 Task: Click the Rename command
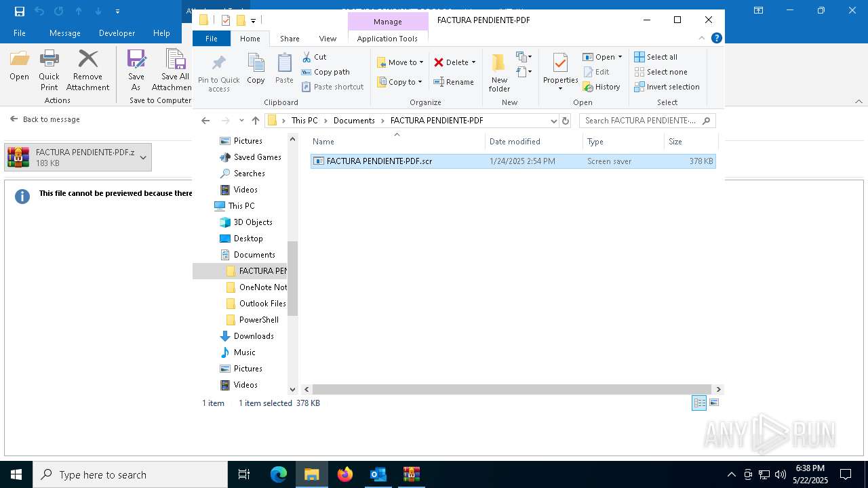click(x=454, y=82)
